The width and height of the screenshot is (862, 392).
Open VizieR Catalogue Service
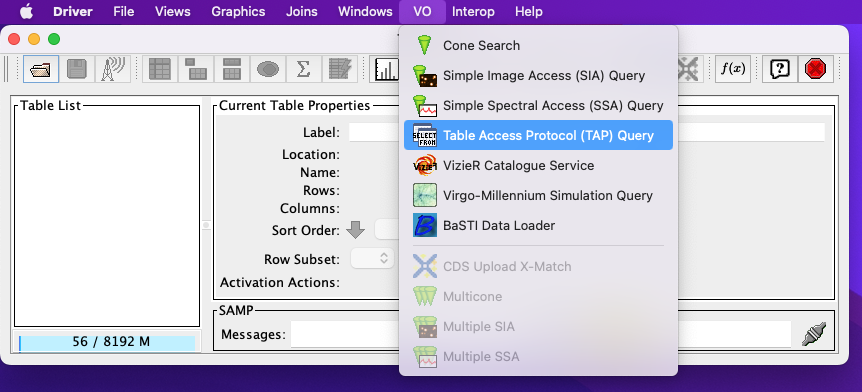[x=538, y=165]
